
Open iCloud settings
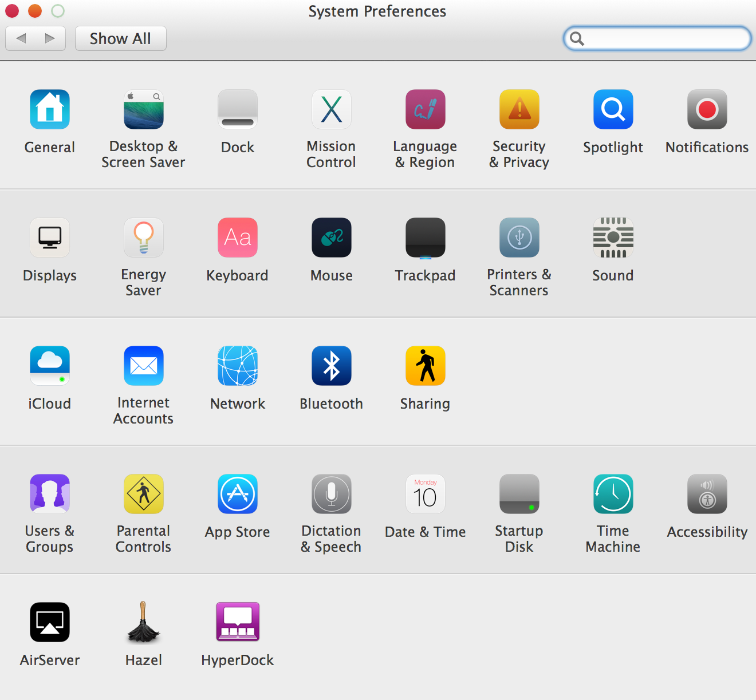point(50,366)
